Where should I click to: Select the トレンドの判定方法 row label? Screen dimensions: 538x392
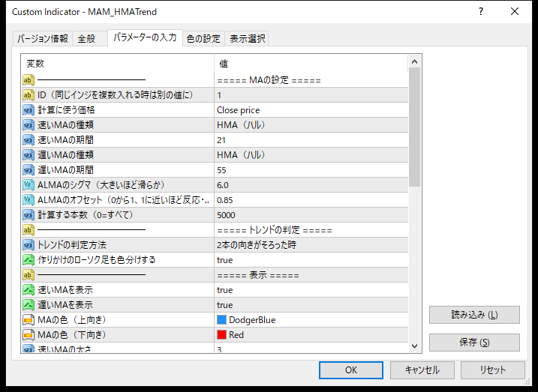[72, 245]
